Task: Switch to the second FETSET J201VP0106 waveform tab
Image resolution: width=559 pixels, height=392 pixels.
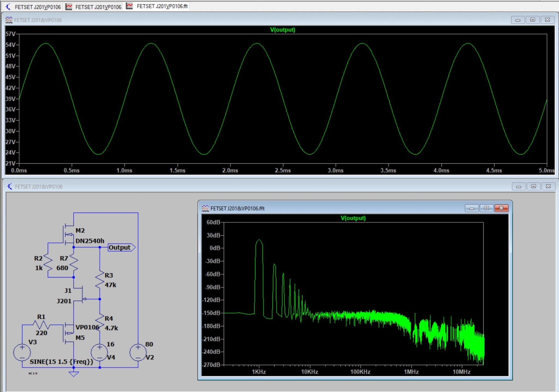Action: click(x=94, y=7)
